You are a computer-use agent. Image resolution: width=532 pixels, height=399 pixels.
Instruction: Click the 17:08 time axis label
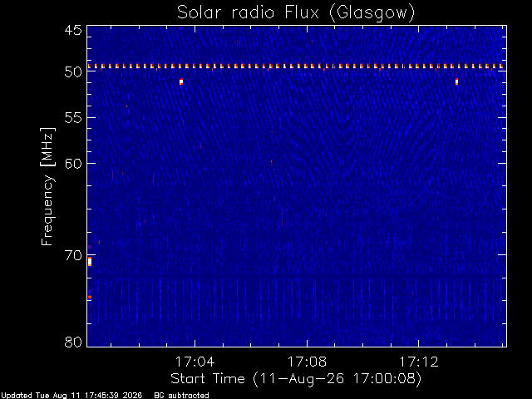tap(307, 362)
